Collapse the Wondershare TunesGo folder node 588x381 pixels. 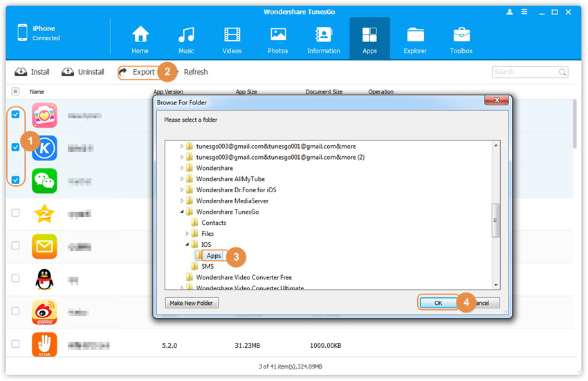tap(183, 212)
